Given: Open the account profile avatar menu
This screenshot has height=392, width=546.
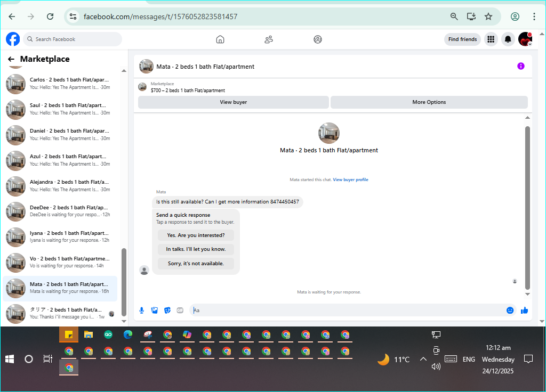Looking at the screenshot, I should point(525,39).
